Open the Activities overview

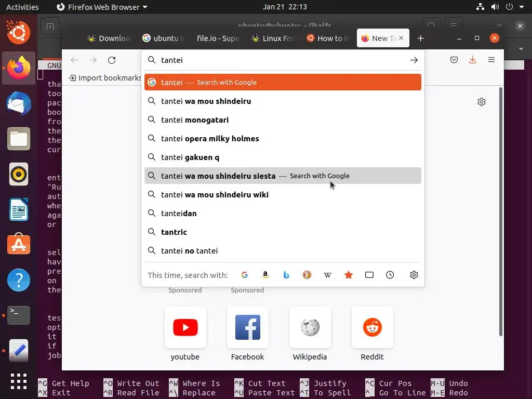coord(22,7)
